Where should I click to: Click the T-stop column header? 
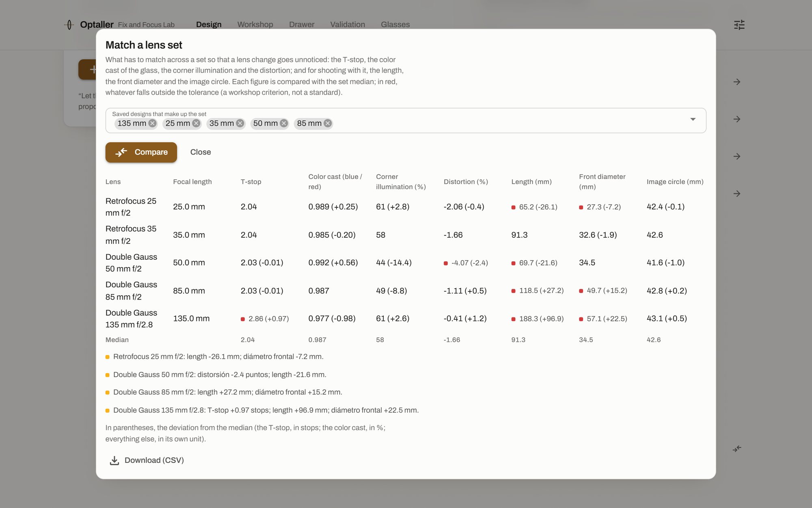(251, 182)
